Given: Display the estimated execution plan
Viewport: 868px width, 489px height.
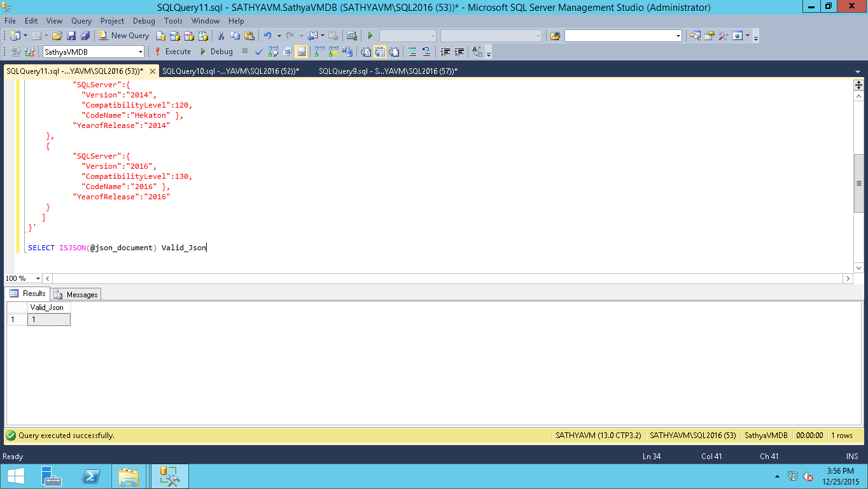Looking at the screenshot, I should pyautogui.click(x=272, y=52).
